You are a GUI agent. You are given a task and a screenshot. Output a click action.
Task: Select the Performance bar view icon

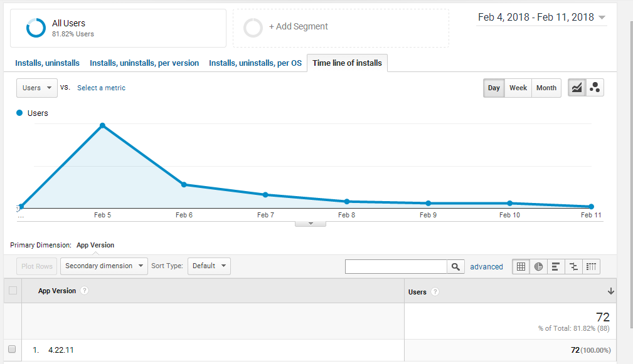[556, 266]
